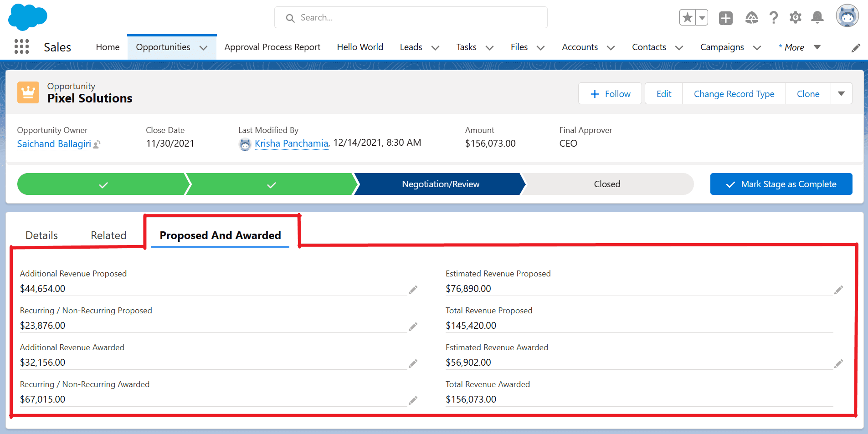The width and height of the screenshot is (868, 434).
Task: Open the Files tab
Action: point(519,47)
